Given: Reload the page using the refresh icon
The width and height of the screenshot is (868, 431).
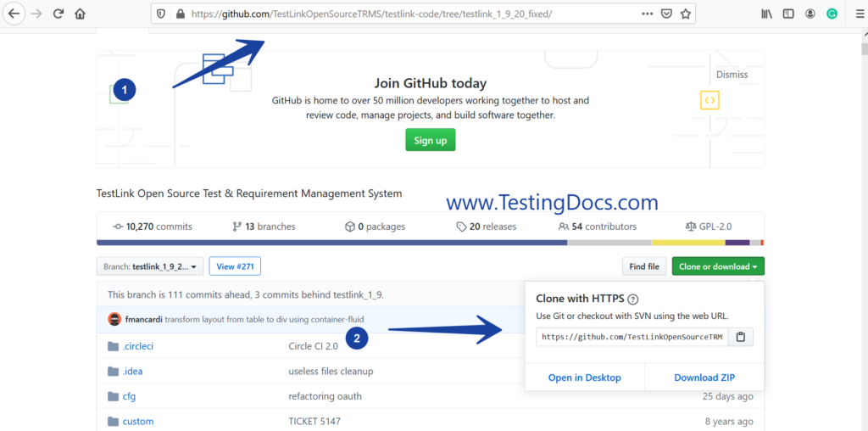Looking at the screenshot, I should [x=58, y=14].
